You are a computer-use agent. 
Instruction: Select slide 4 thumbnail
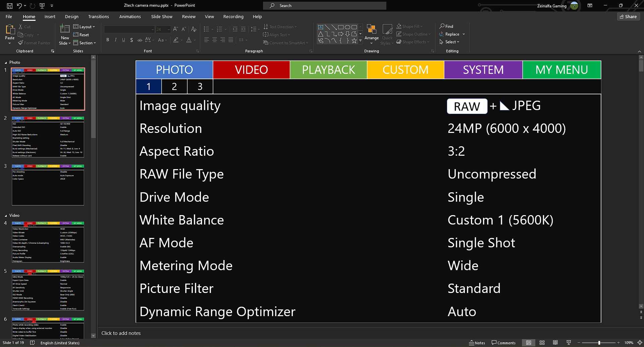48,242
